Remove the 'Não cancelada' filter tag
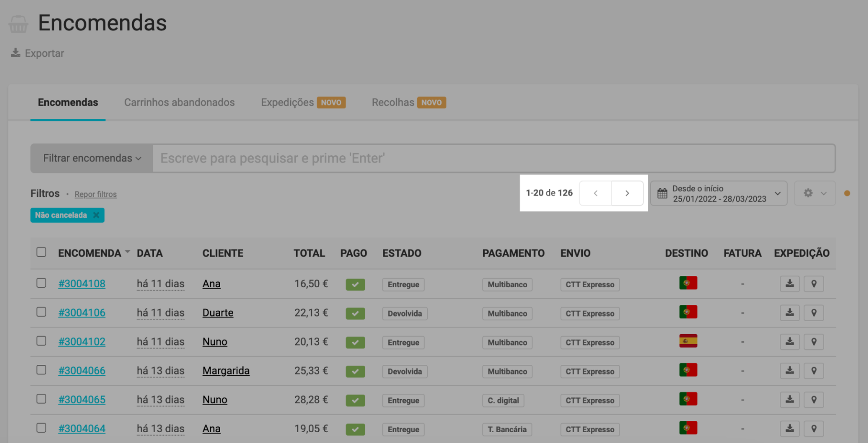The image size is (868, 443). click(96, 215)
